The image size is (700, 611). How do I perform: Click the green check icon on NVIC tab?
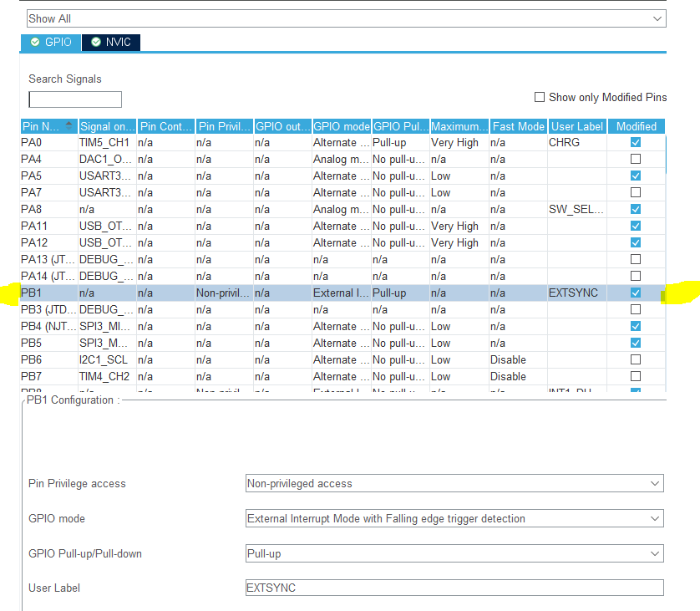(95, 42)
